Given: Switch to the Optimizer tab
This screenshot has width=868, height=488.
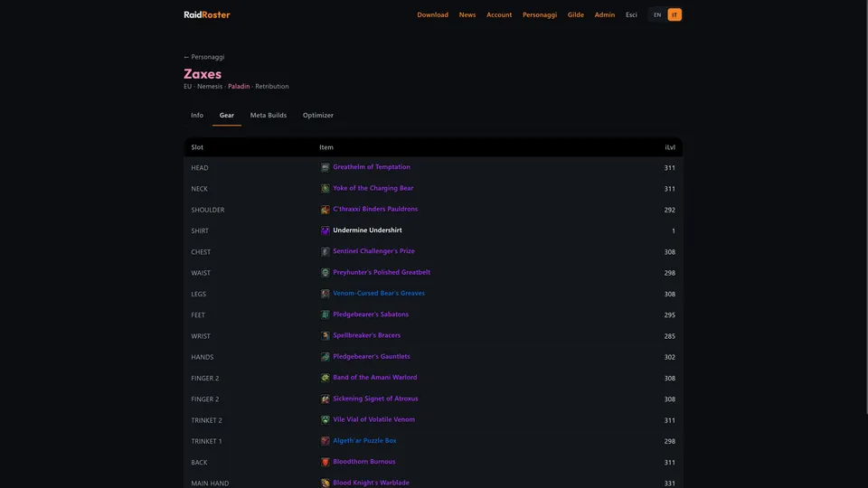Looking at the screenshot, I should tap(317, 115).
